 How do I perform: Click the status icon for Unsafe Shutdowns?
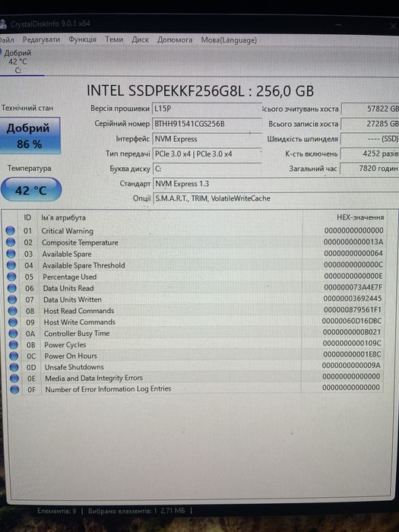click(14, 367)
